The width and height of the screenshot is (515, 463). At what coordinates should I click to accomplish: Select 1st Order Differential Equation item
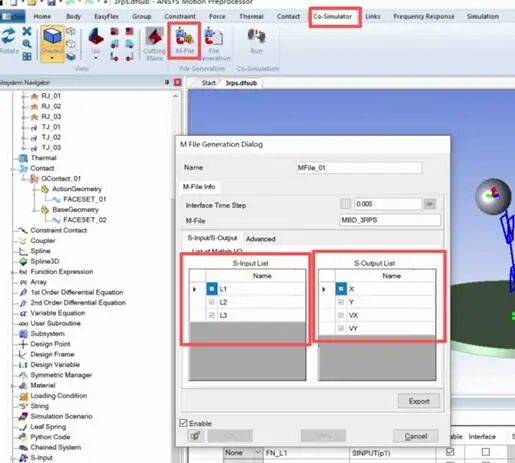tap(77, 292)
